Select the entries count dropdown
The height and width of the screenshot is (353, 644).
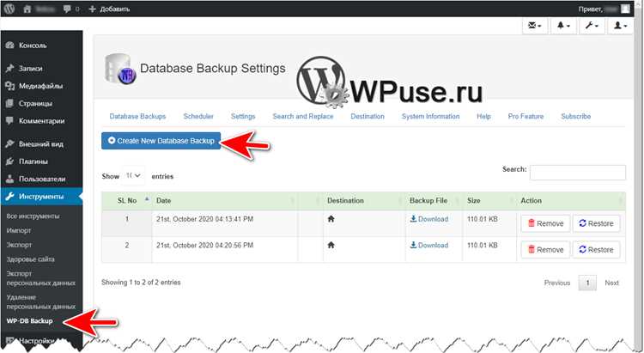[x=133, y=176]
